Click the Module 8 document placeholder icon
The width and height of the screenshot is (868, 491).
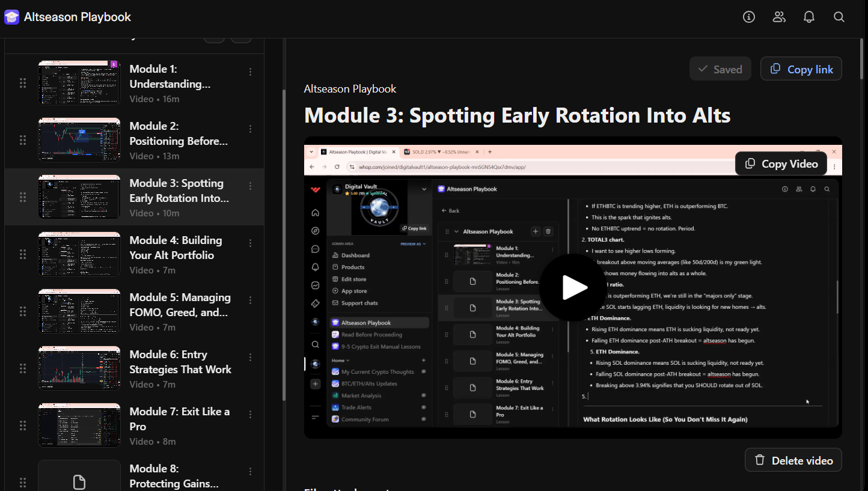point(79,482)
